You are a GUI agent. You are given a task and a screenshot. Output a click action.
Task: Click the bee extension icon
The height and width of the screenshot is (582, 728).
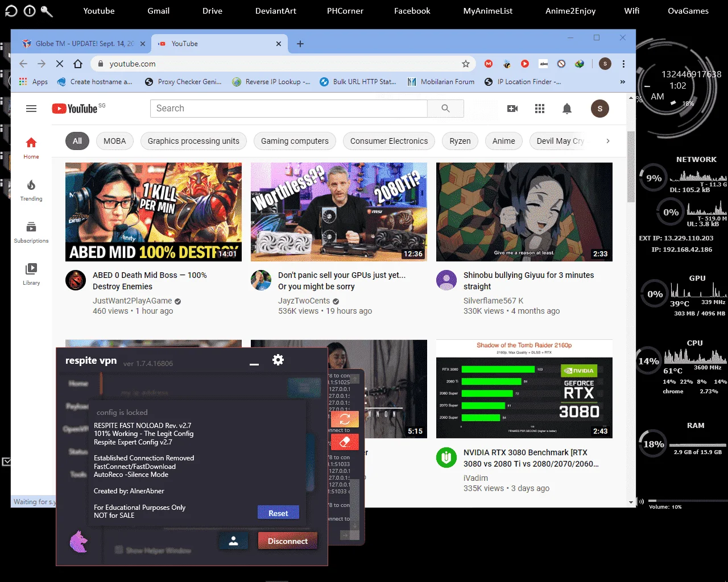[x=507, y=64]
